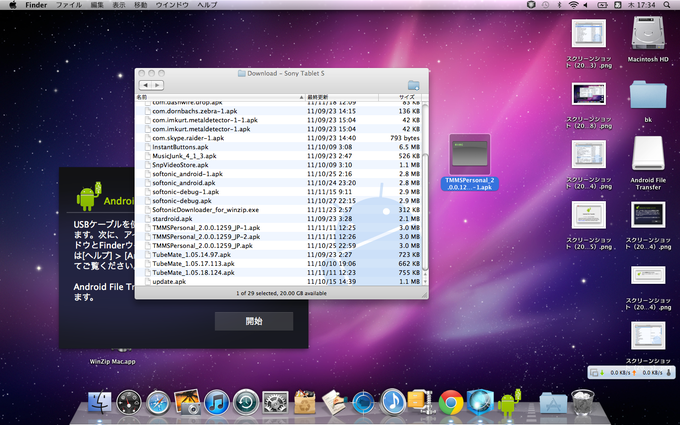Open the 編集 menu
This screenshot has height=425, width=680.
click(x=97, y=5)
